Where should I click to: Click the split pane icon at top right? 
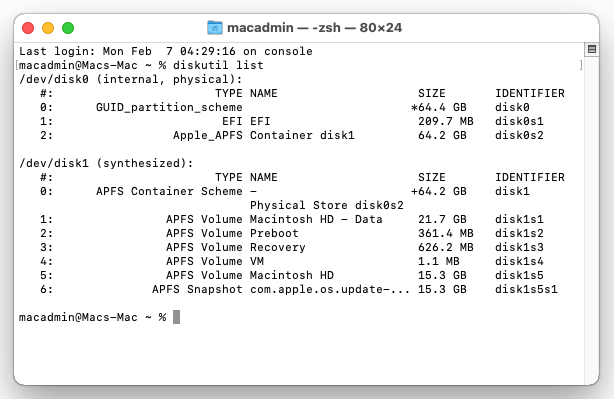click(592, 49)
